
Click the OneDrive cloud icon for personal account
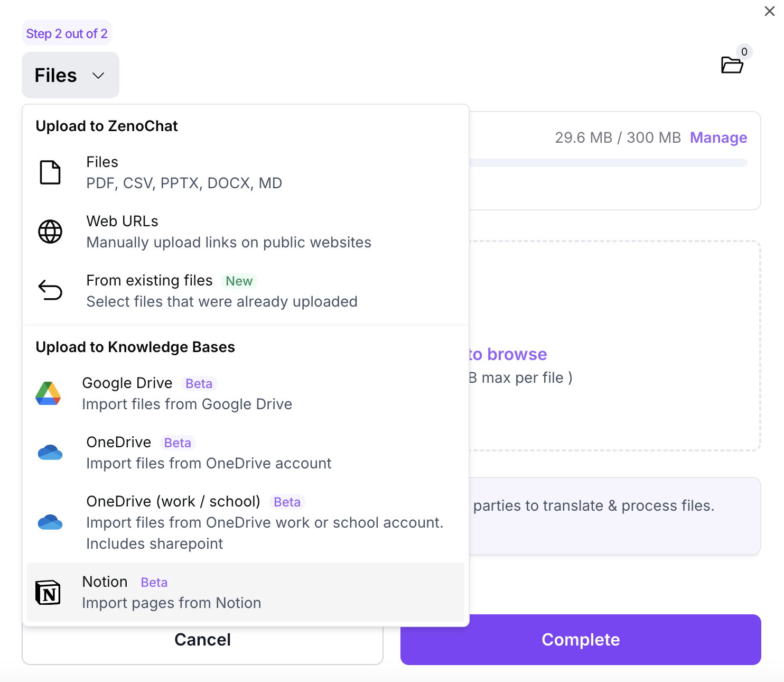tap(50, 453)
